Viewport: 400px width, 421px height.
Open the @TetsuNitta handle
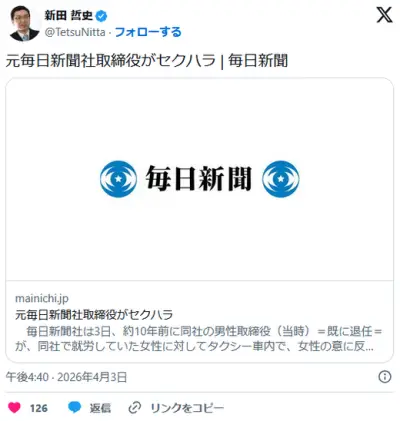click(x=75, y=32)
